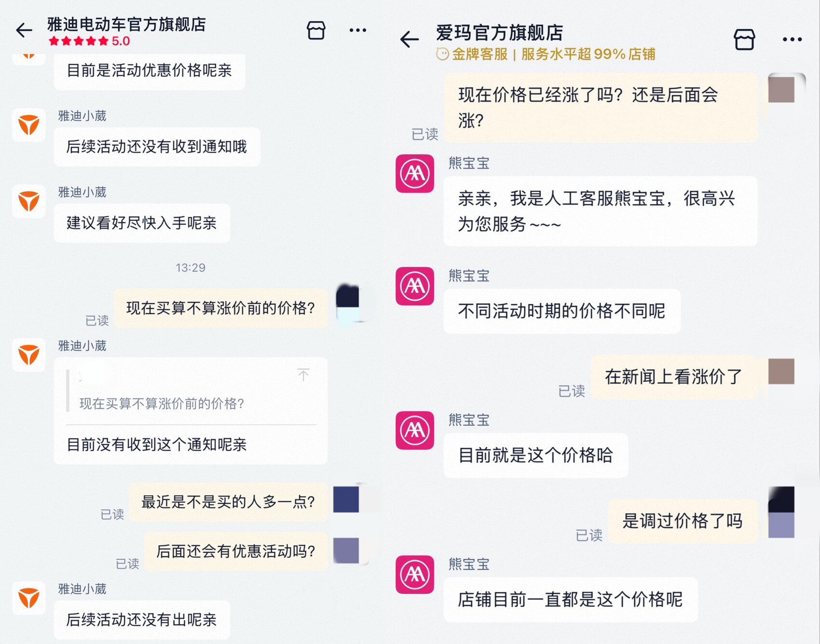Select the message 后续活动还没有收到通知哦
Screen dimensions: 820x644
point(157,147)
